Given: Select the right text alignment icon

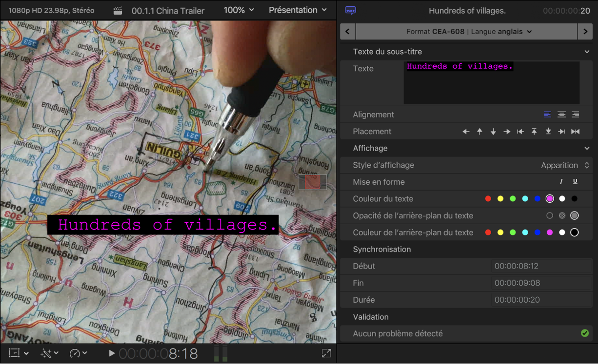Looking at the screenshot, I should tap(575, 115).
